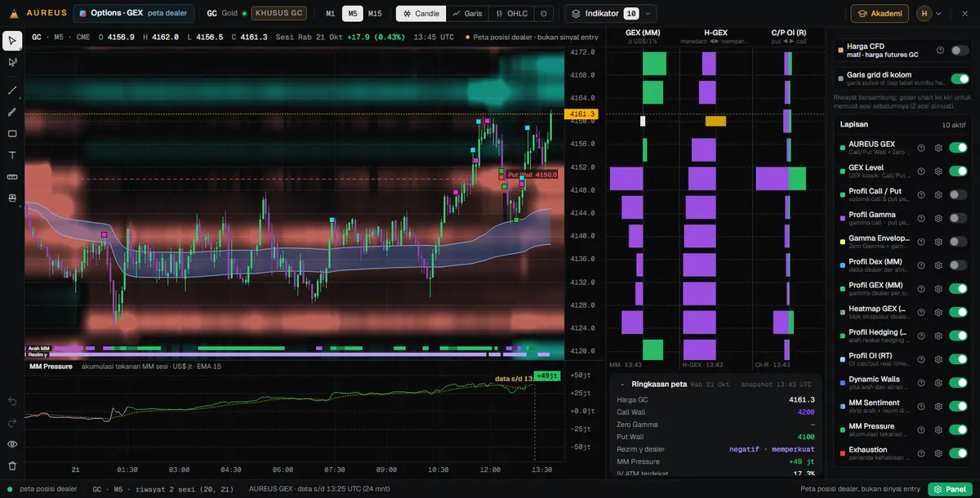Enable the Profil Gamma layer toggle
980x498 pixels.
pyautogui.click(x=959, y=219)
